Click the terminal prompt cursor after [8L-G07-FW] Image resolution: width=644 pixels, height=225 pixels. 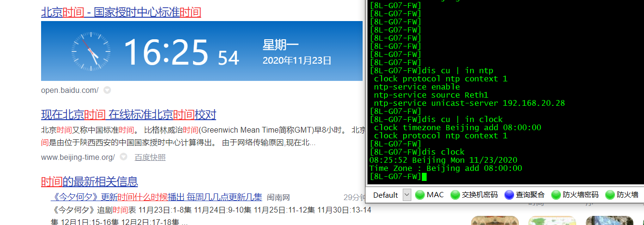click(424, 177)
